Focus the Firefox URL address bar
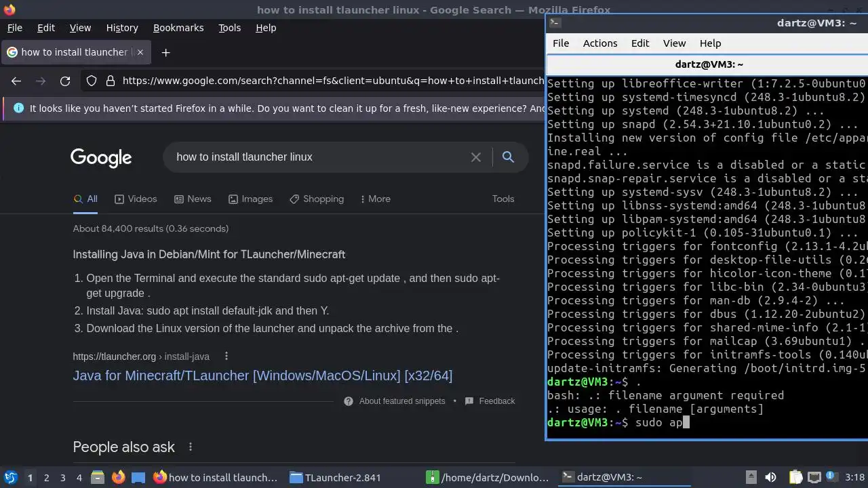 point(332,81)
